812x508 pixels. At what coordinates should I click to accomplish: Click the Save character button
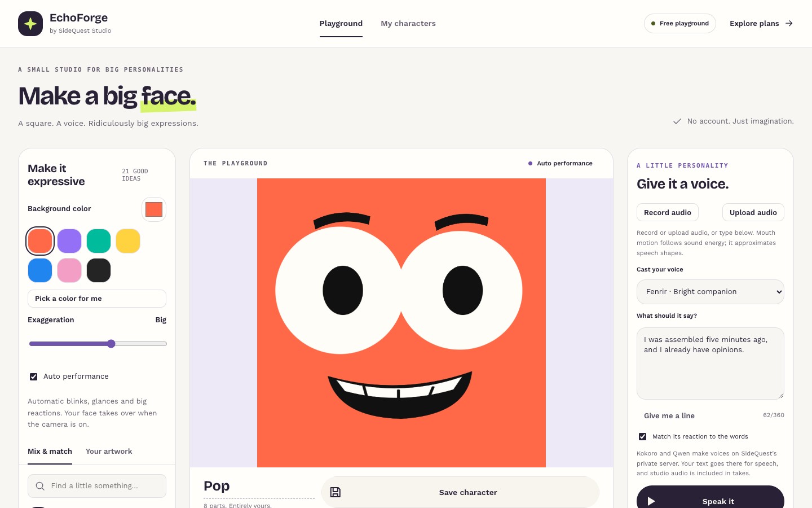click(x=460, y=492)
